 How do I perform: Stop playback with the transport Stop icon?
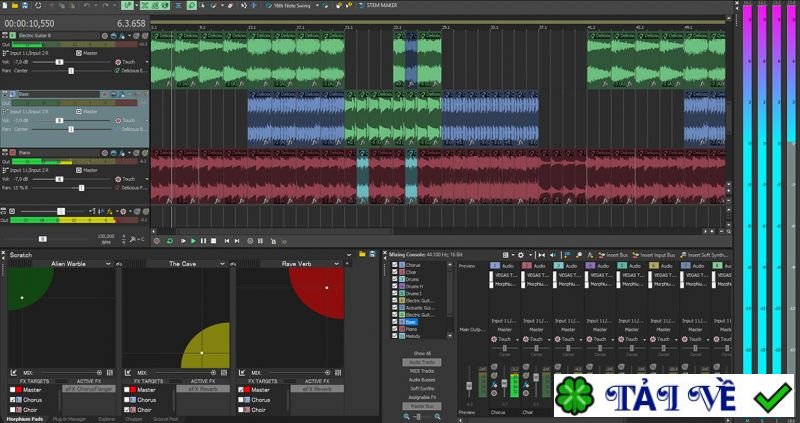(x=215, y=240)
